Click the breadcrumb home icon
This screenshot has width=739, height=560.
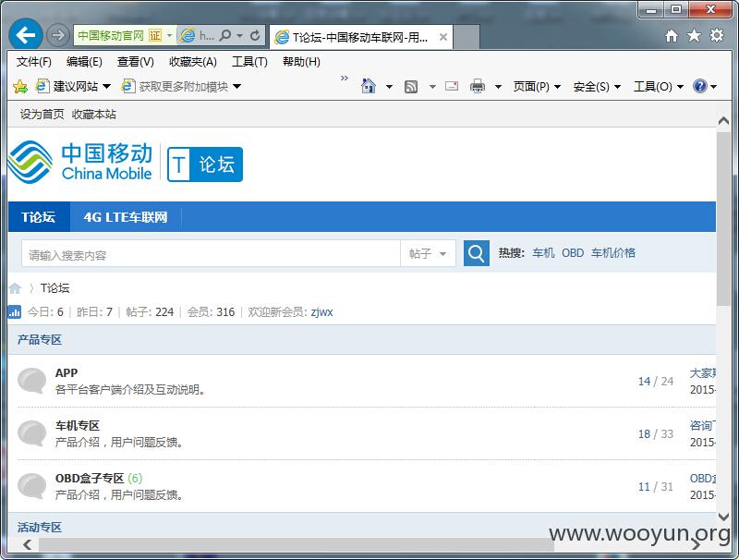pos(15,288)
